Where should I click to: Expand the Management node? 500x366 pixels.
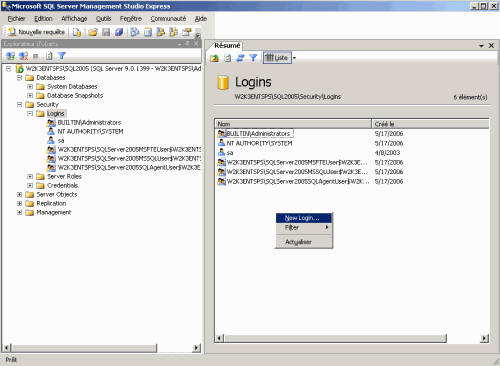[19, 212]
